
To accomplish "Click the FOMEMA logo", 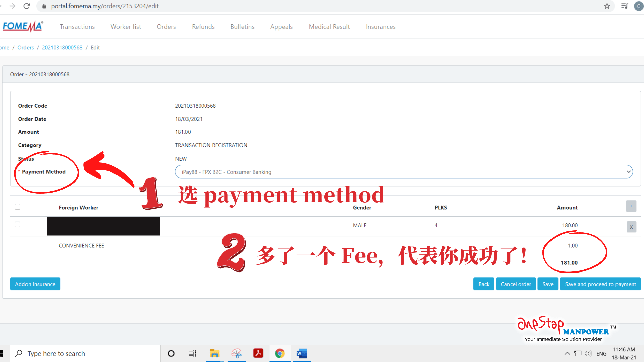I will [22, 26].
